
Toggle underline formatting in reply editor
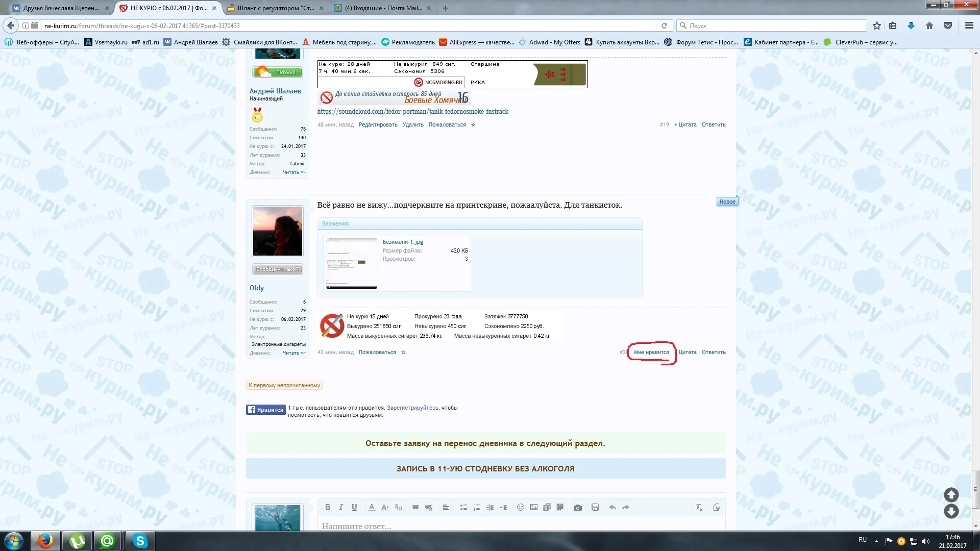click(x=354, y=507)
